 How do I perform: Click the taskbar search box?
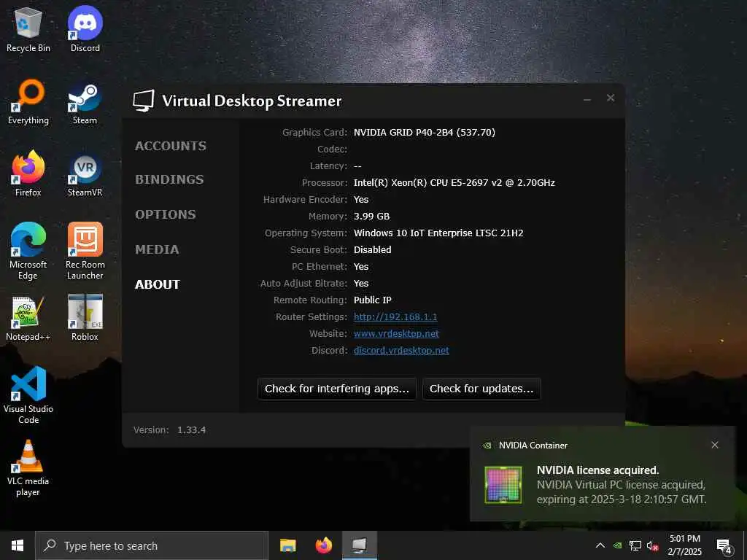tap(152, 545)
